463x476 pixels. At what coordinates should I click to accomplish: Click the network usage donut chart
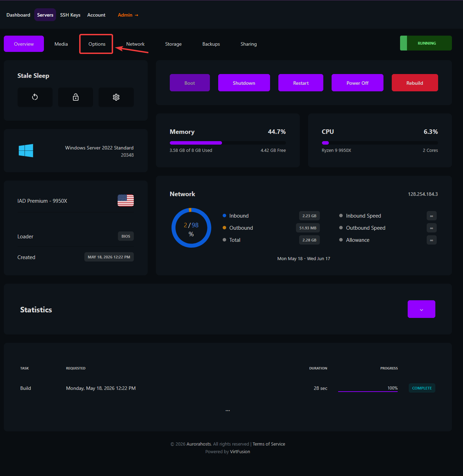(191, 228)
